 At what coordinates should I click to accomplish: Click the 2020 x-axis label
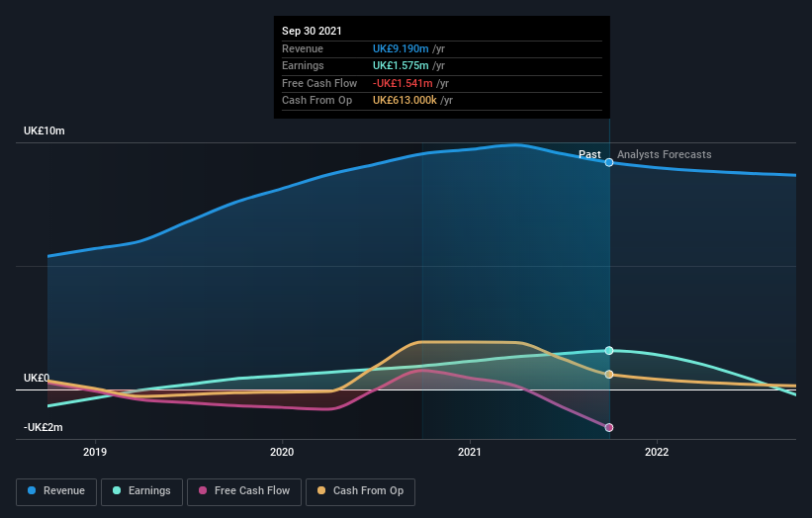pyautogui.click(x=282, y=452)
